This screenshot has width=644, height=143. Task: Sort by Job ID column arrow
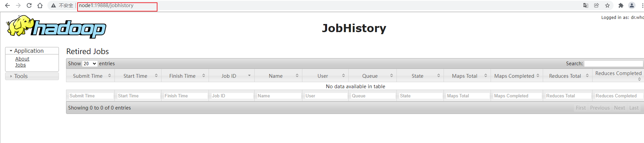click(x=249, y=76)
